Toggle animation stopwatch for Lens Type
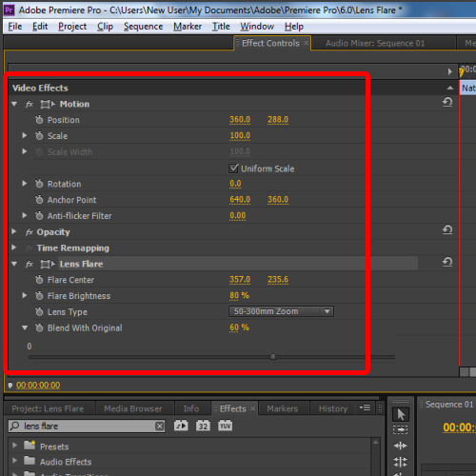Viewport: 476px width, 476px height. [x=39, y=311]
